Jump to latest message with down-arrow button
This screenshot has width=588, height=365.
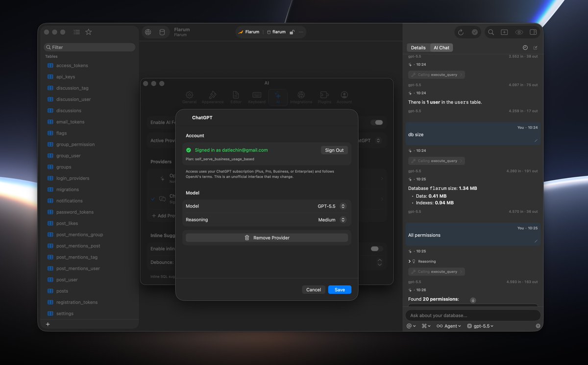[x=473, y=300]
